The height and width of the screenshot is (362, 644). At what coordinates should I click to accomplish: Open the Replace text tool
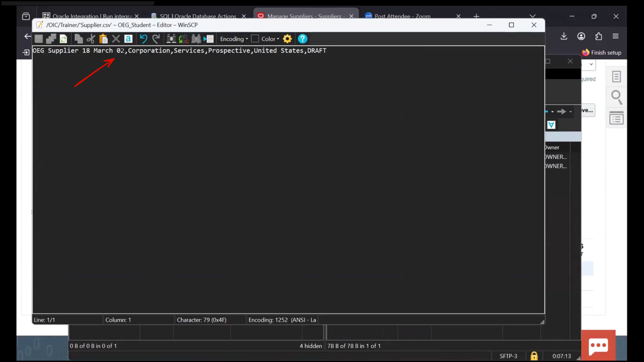point(183,39)
